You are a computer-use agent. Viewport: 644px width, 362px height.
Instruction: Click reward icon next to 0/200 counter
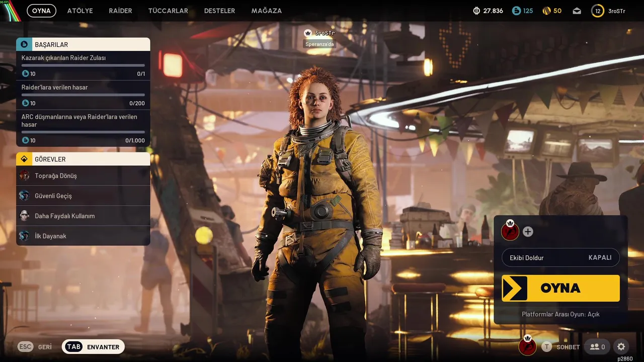pos(25,103)
